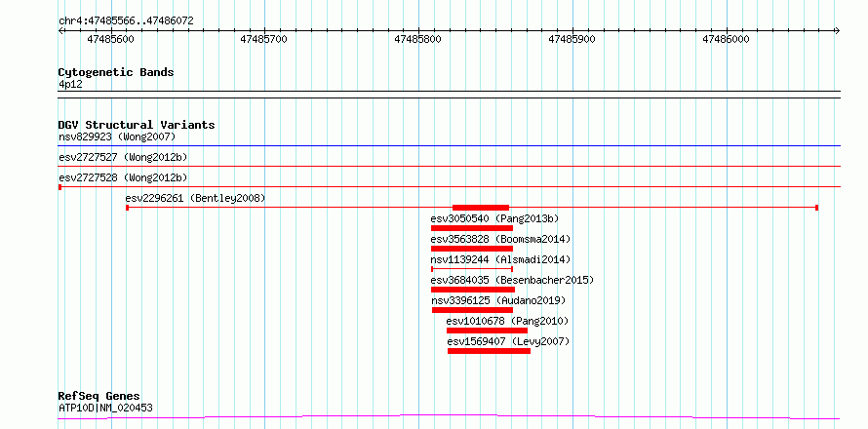Click the right arrow of the ruler
The width and height of the screenshot is (868, 429).
(x=837, y=30)
